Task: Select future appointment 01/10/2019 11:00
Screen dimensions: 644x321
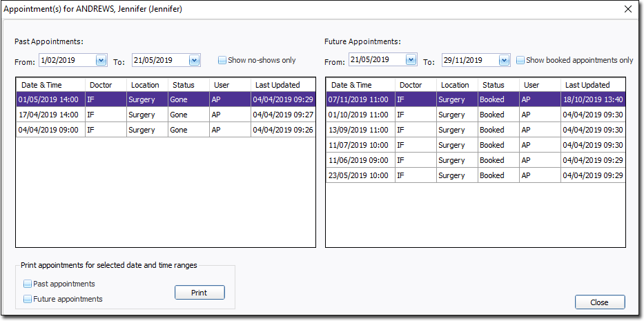Action: coord(359,115)
